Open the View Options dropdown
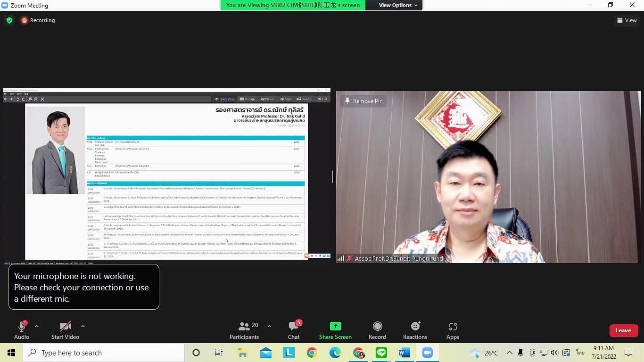The image size is (644, 362). click(x=398, y=5)
